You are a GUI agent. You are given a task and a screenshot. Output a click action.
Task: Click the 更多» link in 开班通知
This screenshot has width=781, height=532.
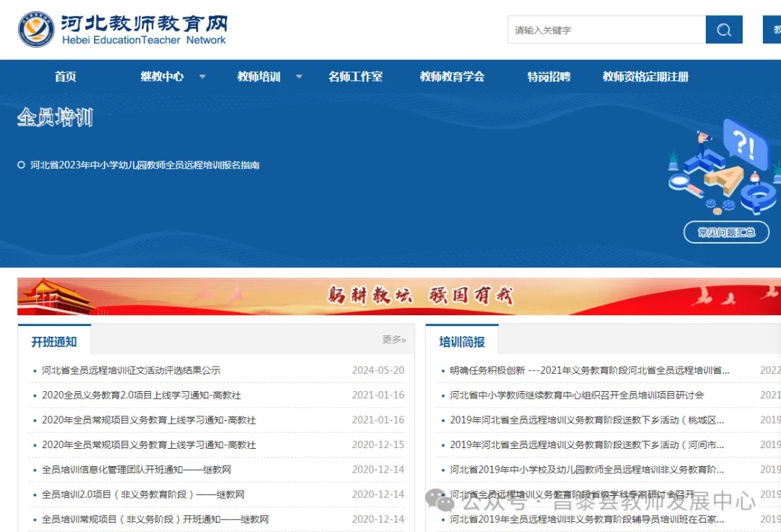[394, 340]
